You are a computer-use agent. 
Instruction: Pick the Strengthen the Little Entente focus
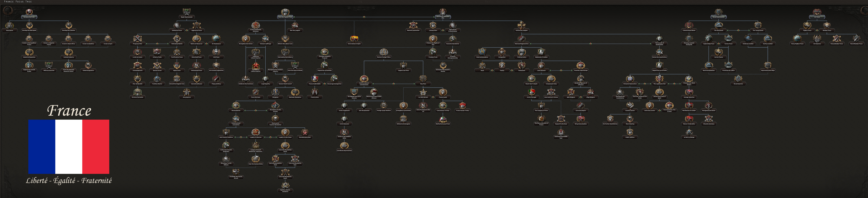(x=354, y=94)
